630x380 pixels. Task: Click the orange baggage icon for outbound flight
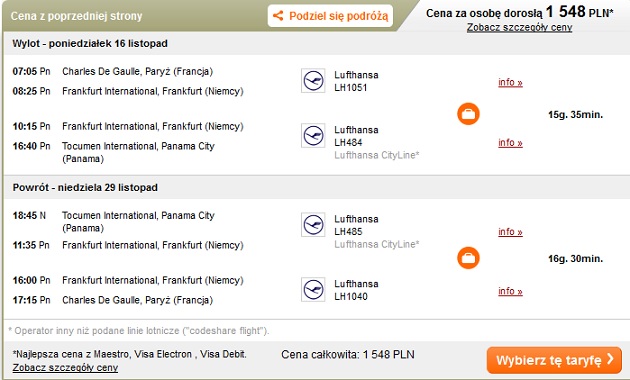pos(468,114)
